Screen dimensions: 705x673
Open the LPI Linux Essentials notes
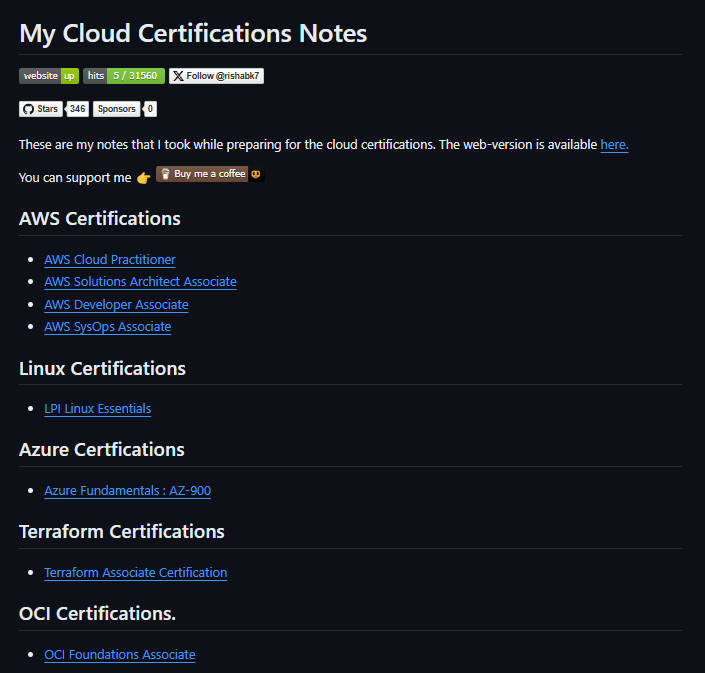(98, 409)
